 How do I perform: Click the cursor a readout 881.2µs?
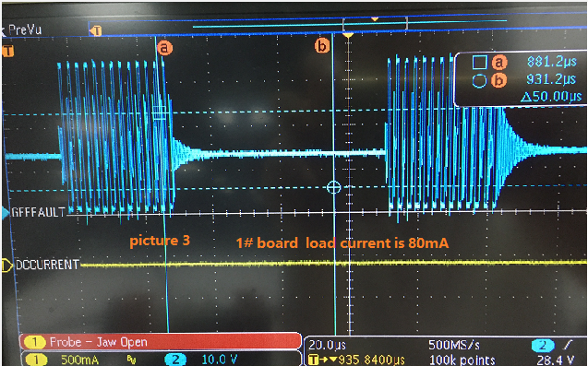[552, 62]
